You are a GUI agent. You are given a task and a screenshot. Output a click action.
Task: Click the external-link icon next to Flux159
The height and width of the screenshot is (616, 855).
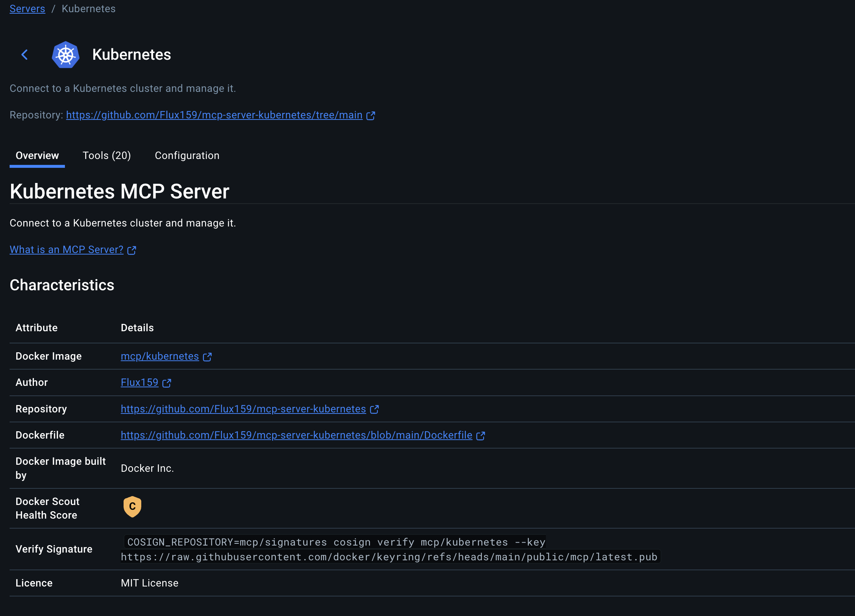pos(167,383)
